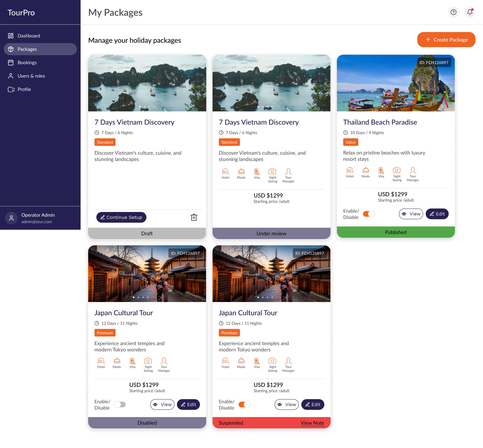The image size is (483, 448).
Task: Click Tour Manager icon on Thailand card
Action: pos(413,170)
